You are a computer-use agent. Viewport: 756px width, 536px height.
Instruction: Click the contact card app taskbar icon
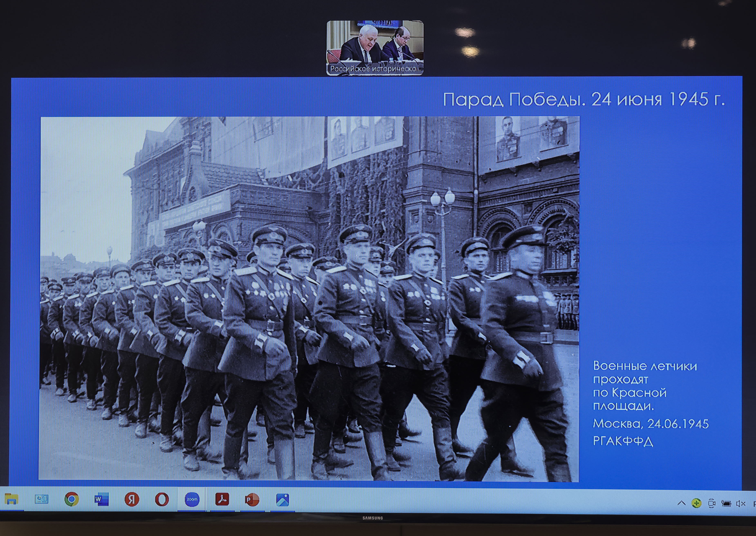pyautogui.click(x=42, y=499)
